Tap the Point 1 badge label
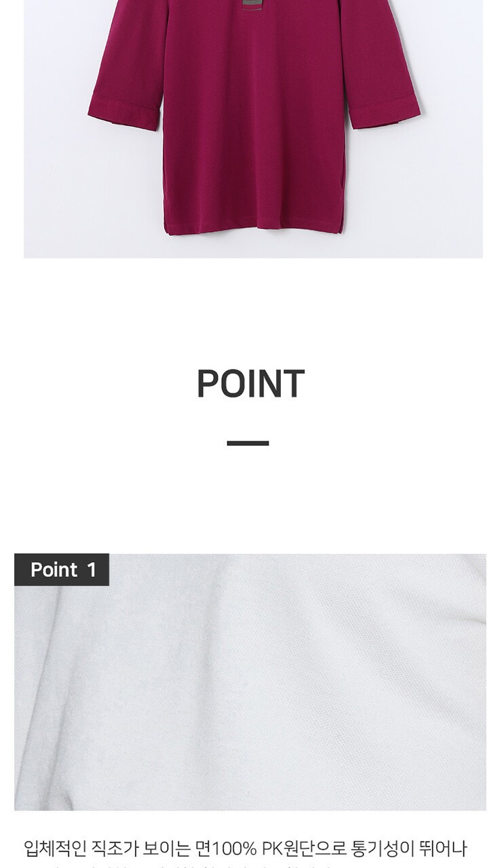Viewport: 502px width, 868px height. (62, 570)
